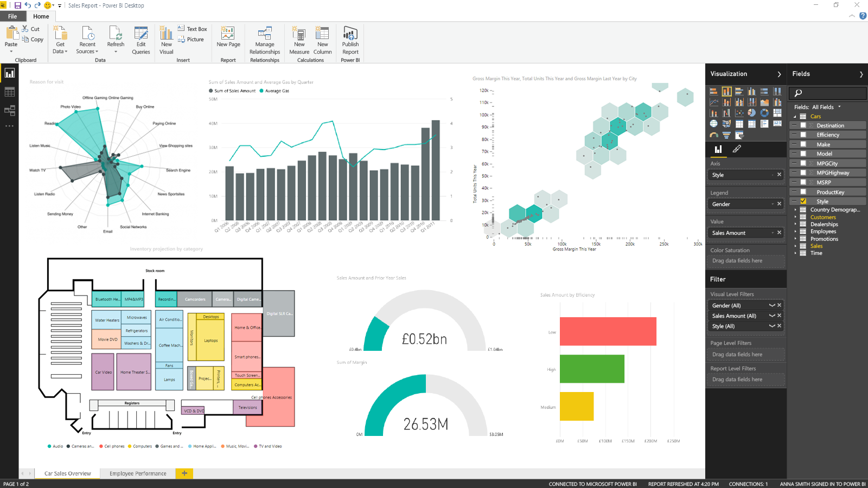
Task: Expand the Gender (All) visual filter
Action: [x=771, y=305]
